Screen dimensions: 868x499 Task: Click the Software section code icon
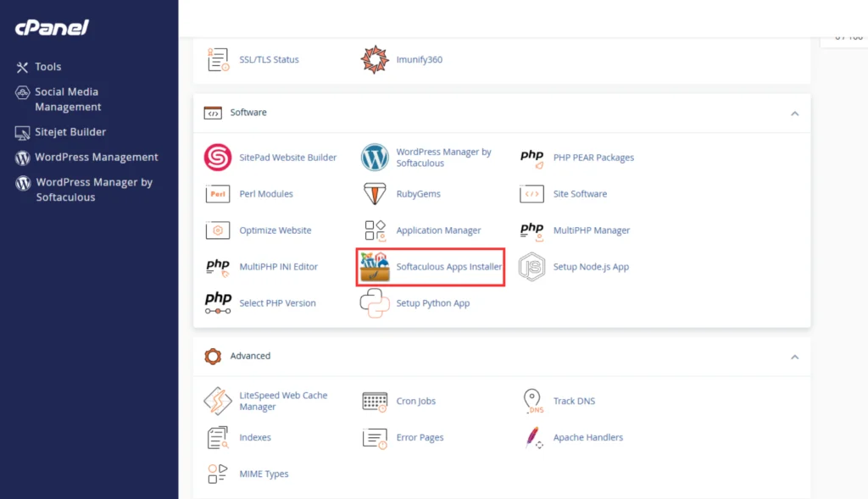(213, 113)
